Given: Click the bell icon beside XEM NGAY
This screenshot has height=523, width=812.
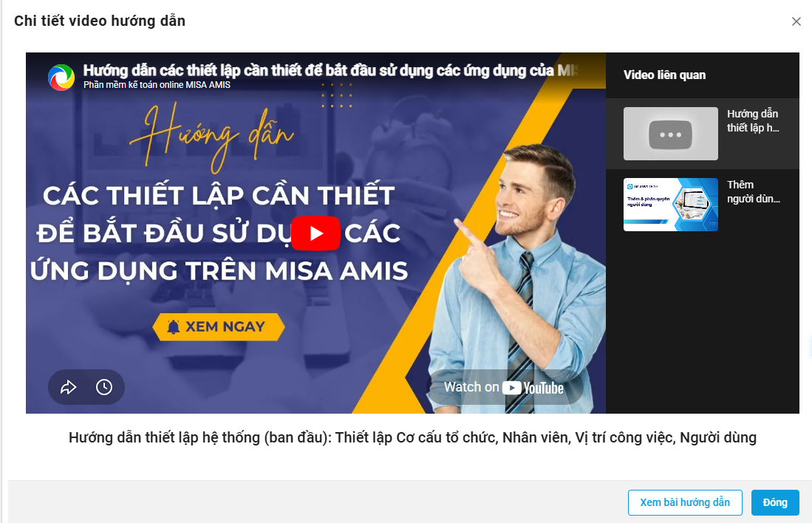Looking at the screenshot, I should tap(174, 327).
